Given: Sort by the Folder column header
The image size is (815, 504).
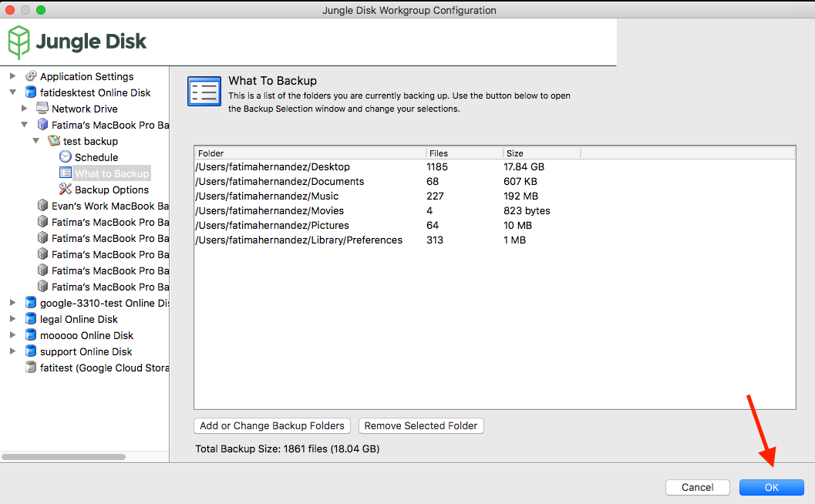Looking at the screenshot, I should (310, 153).
